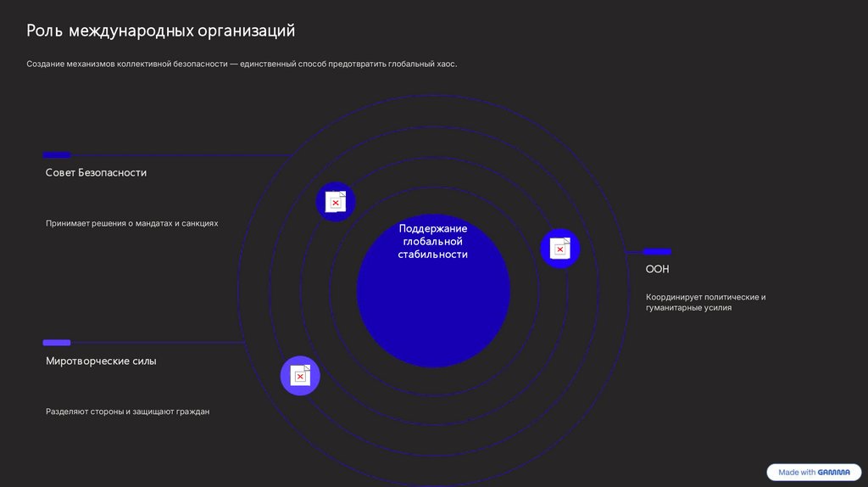Click the broken image icon beside ООН label
The image size is (868, 487).
point(559,249)
